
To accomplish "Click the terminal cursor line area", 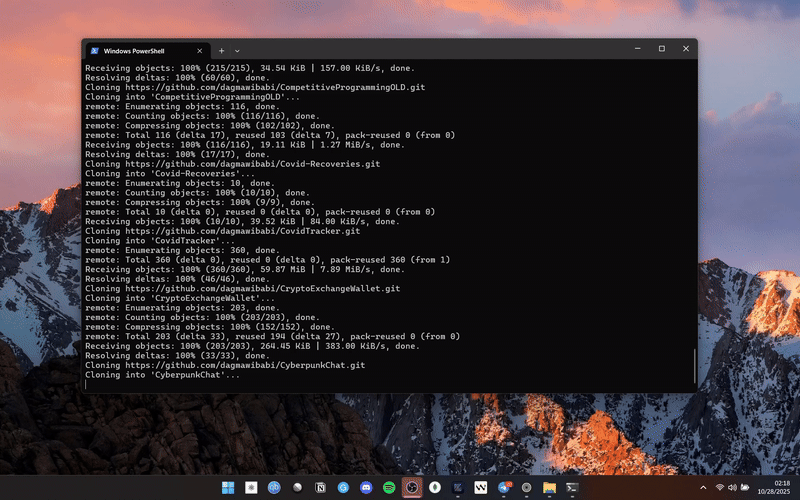I will point(300,384).
